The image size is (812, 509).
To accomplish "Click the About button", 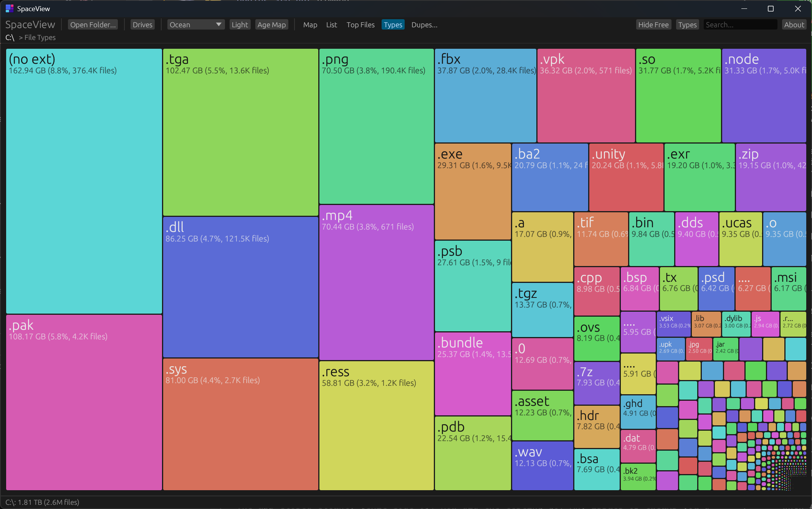I will (794, 25).
